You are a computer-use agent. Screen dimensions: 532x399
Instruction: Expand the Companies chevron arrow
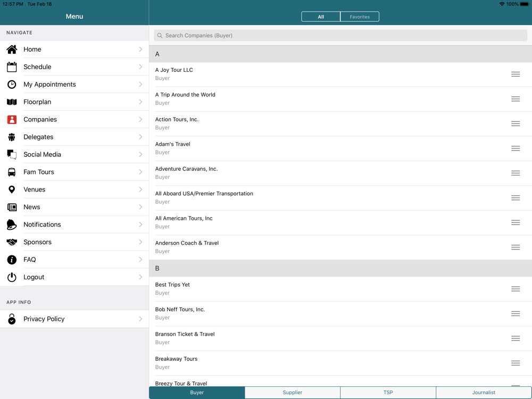[x=140, y=120]
